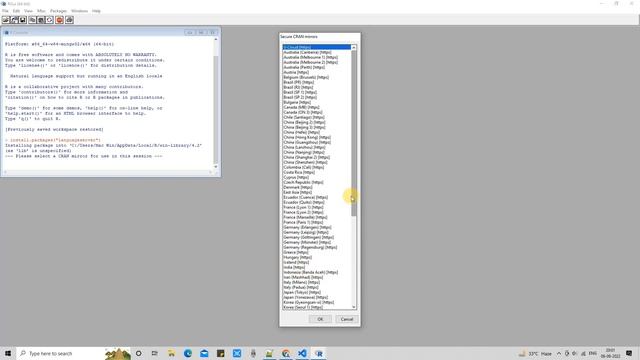
Task: Open Task View on the taskbar
Action: pyautogui.click(x=154, y=353)
